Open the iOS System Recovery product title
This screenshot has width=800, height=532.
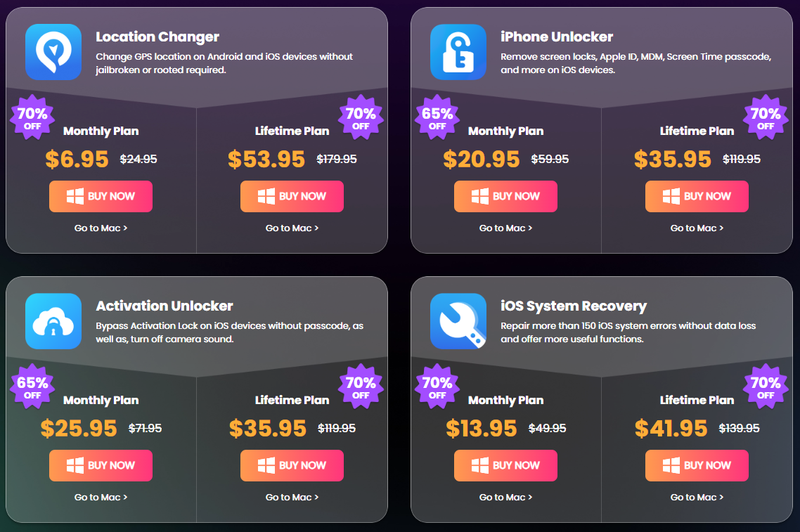pyautogui.click(x=573, y=306)
